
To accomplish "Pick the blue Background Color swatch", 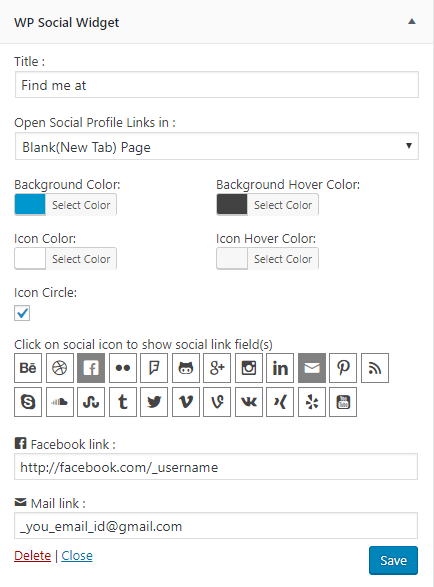I will click(30, 205).
